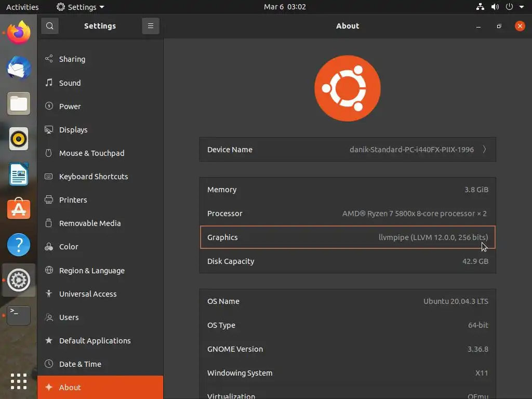Open the clock showing Mar 6 03:02
The image size is (532, 399).
pyautogui.click(x=285, y=7)
